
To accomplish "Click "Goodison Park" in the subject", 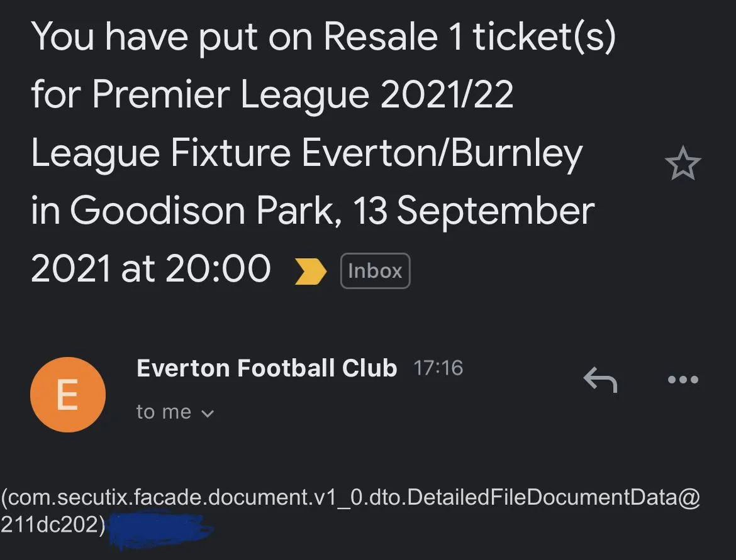I will pyautogui.click(x=201, y=211).
